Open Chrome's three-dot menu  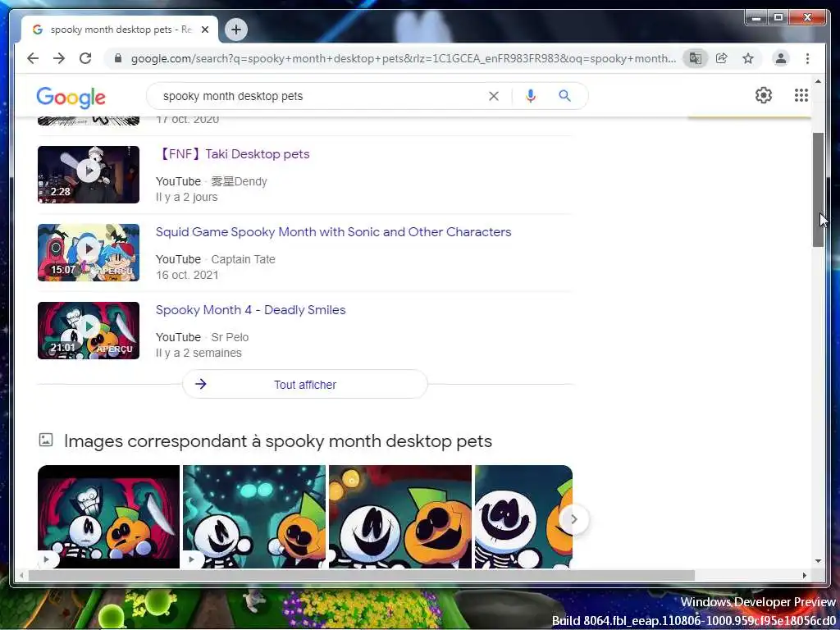coord(807,58)
